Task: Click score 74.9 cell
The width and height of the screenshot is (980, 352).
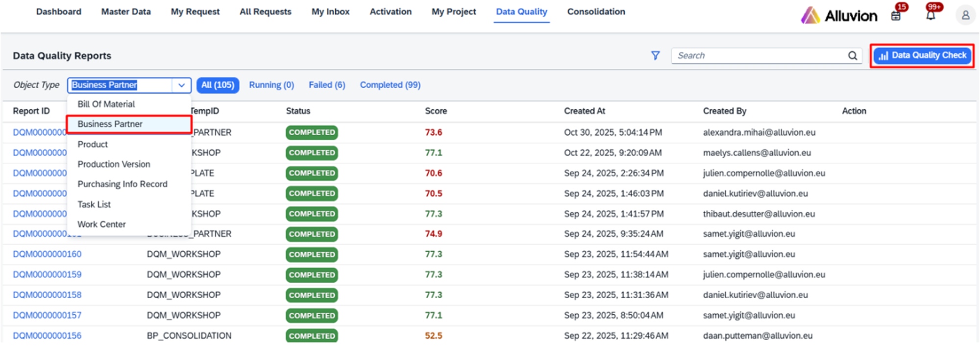Action: click(x=434, y=234)
